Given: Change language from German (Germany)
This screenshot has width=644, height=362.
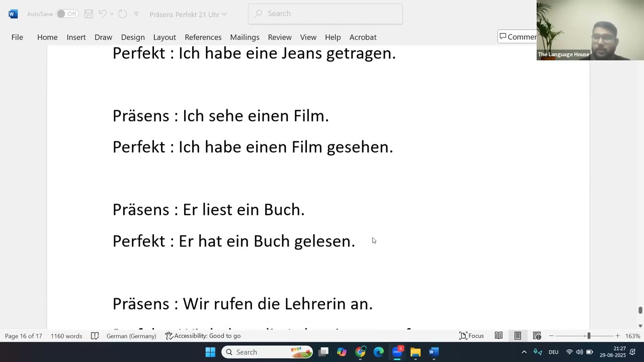Looking at the screenshot, I should coord(131,336).
